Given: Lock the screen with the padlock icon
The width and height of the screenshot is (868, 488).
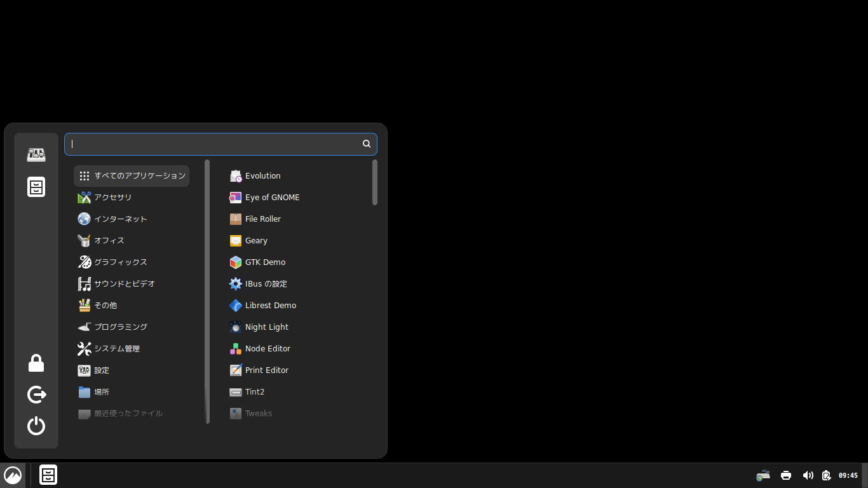Looking at the screenshot, I should coord(36,363).
